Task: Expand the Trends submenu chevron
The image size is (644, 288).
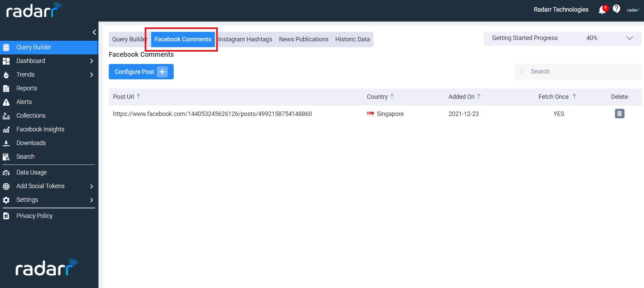Action: (x=91, y=75)
